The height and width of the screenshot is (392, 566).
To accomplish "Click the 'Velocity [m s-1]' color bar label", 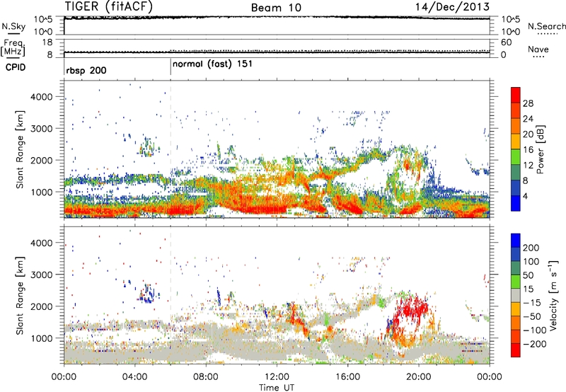I will point(553,295).
